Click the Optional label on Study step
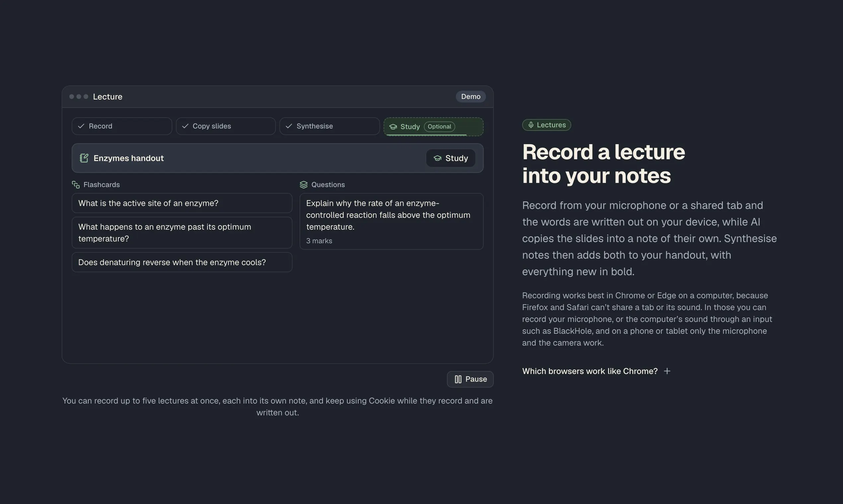 click(439, 127)
